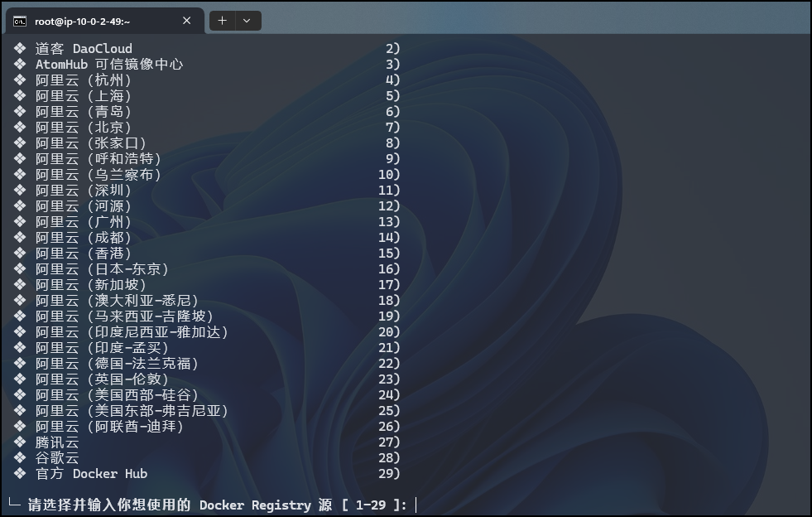
Task: Click the range hint [ 1-29 ]
Action: [371, 505]
